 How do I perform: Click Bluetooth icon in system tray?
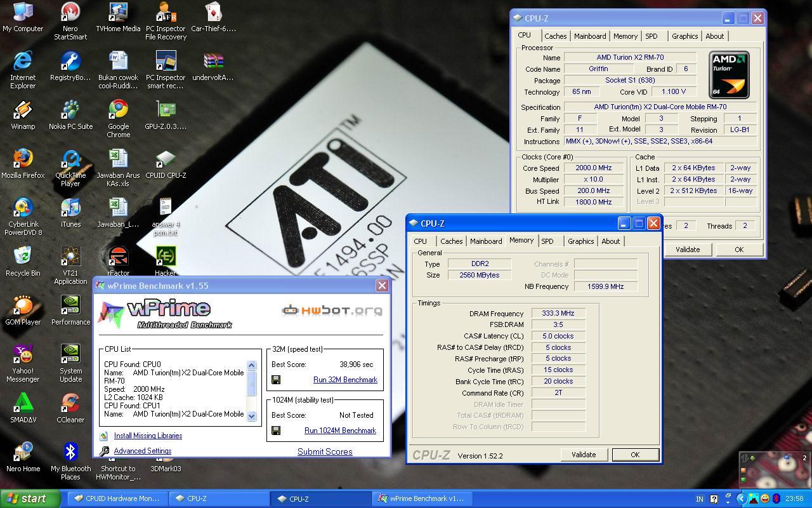776,499
